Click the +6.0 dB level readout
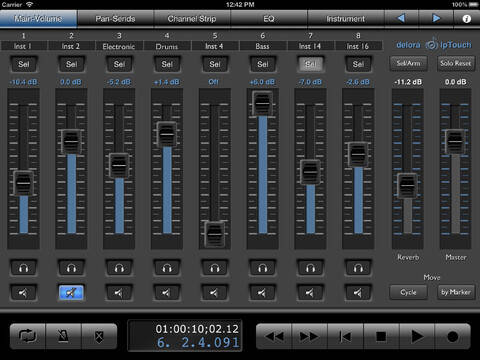The height and width of the screenshot is (360, 480). 263,82
